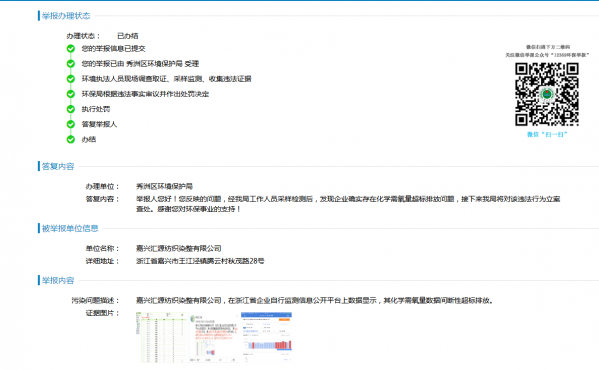The width and height of the screenshot is (599, 370).
Task: Click the 微信"扫一扫" link under QR code
Action: click(x=547, y=134)
